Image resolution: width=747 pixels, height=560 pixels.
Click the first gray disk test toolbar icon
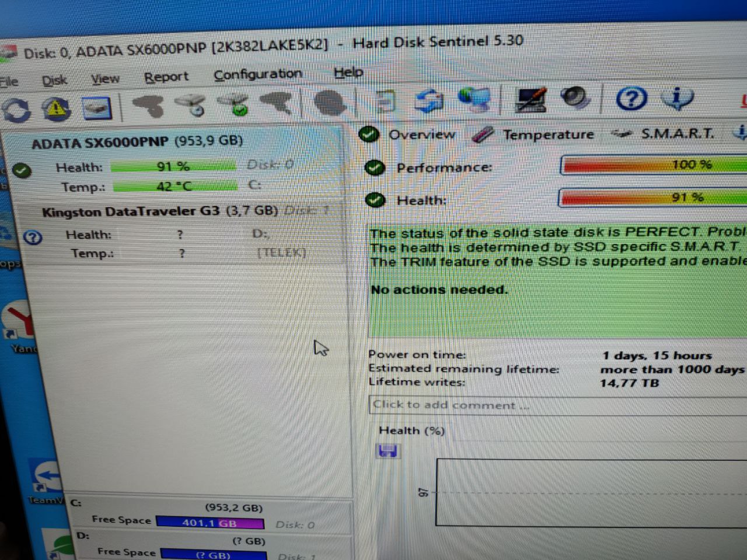[x=148, y=106]
